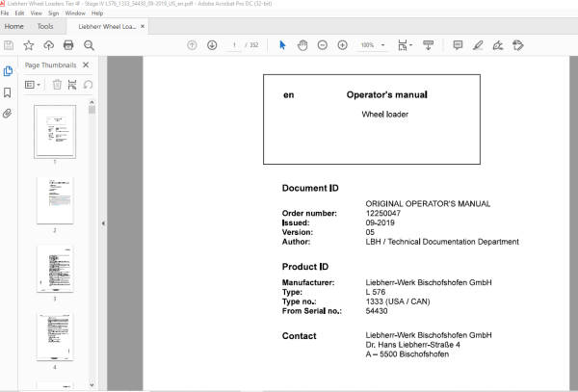This screenshot has width=578, height=392.
Task: Select page 1 thumbnail
Action: (55, 132)
